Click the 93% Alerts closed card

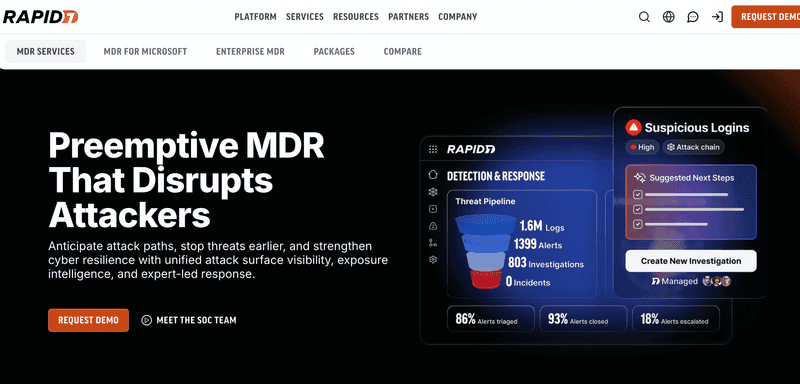click(x=583, y=319)
